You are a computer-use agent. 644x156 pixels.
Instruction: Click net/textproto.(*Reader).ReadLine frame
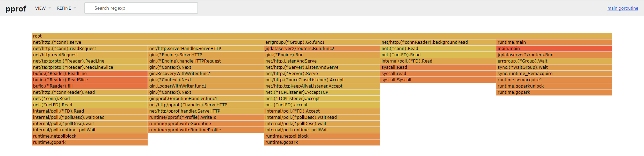pyautogui.click(x=90, y=61)
